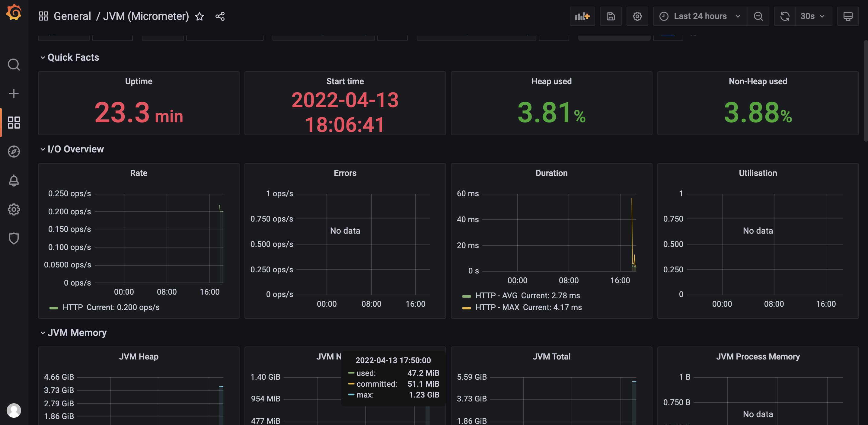Open search in the sidebar
Image resolution: width=868 pixels, height=425 pixels.
[14, 64]
